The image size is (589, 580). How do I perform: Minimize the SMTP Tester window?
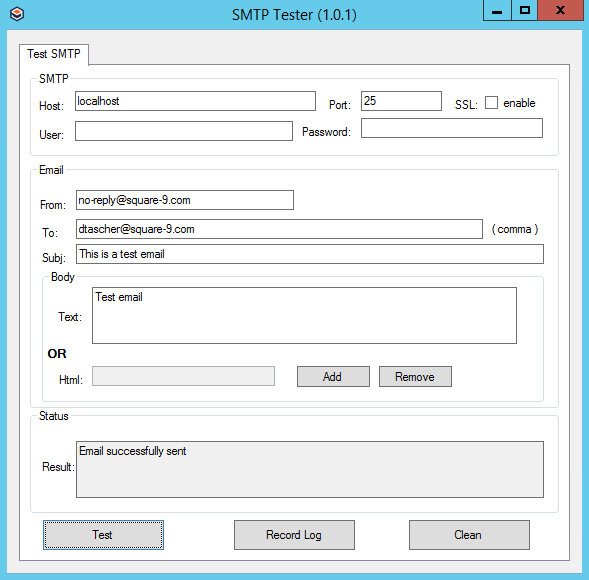click(497, 11)
